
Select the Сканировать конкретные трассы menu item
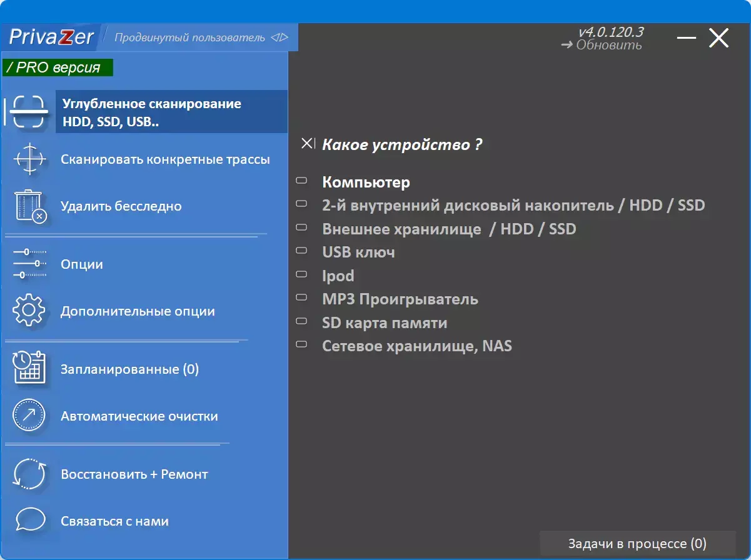tap(166, 160)
